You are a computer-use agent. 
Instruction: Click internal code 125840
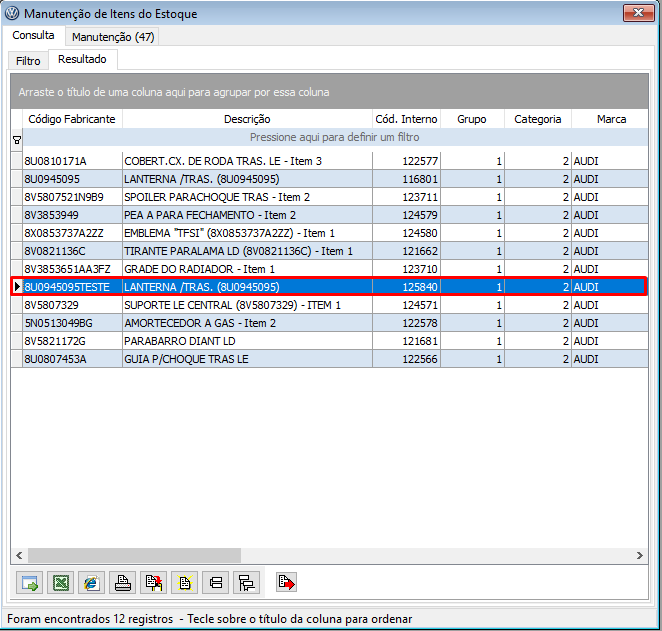tap(407, 287)
